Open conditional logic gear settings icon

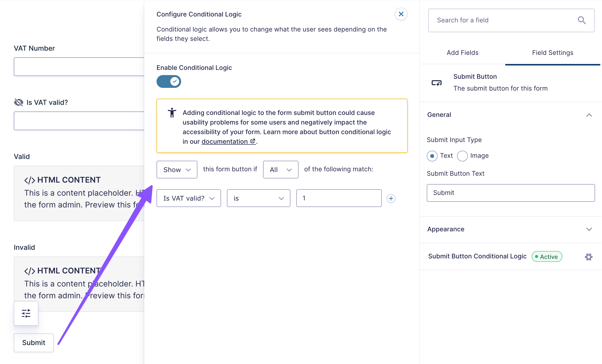coord(588,257)
